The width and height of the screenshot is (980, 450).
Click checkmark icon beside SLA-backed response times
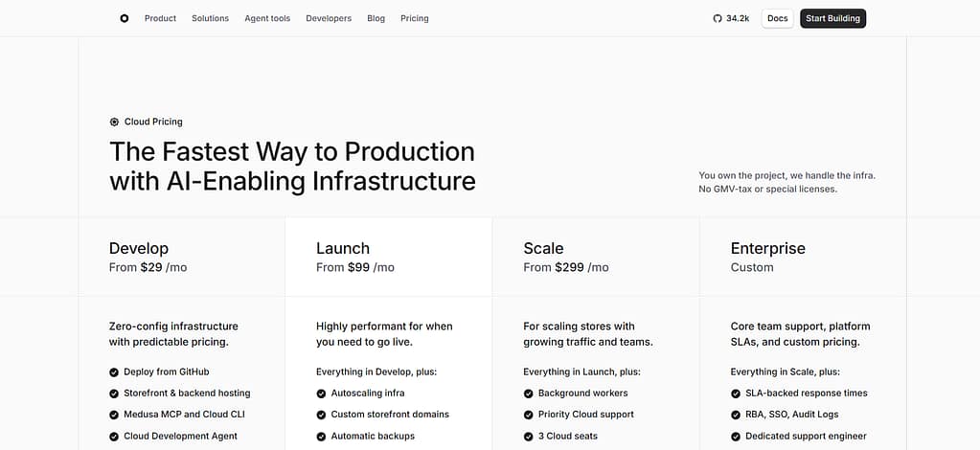[736, 394]
